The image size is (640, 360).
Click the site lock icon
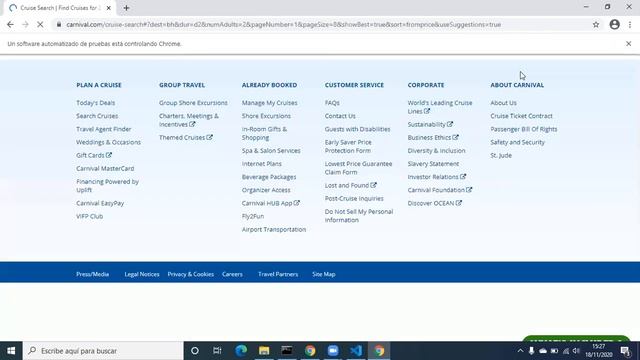(x=59, y=24)
